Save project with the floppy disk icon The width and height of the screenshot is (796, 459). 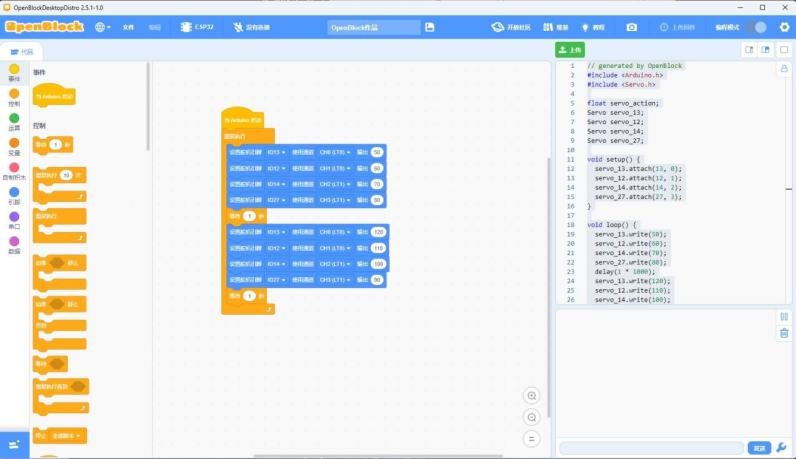point(429,27)
